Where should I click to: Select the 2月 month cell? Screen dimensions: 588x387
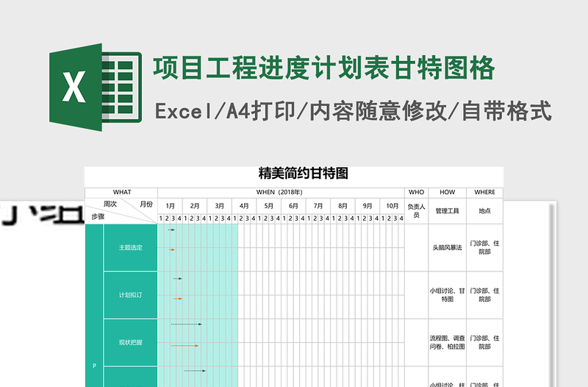tap(195, 206)
